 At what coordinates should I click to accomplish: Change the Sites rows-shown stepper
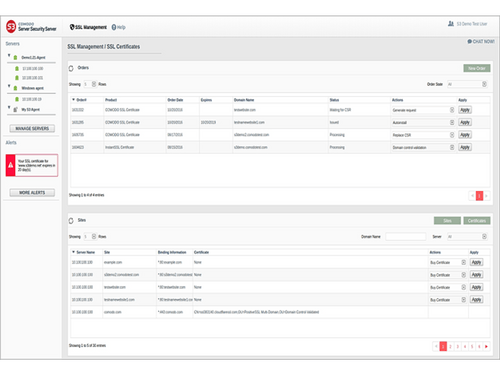[94, 237]
